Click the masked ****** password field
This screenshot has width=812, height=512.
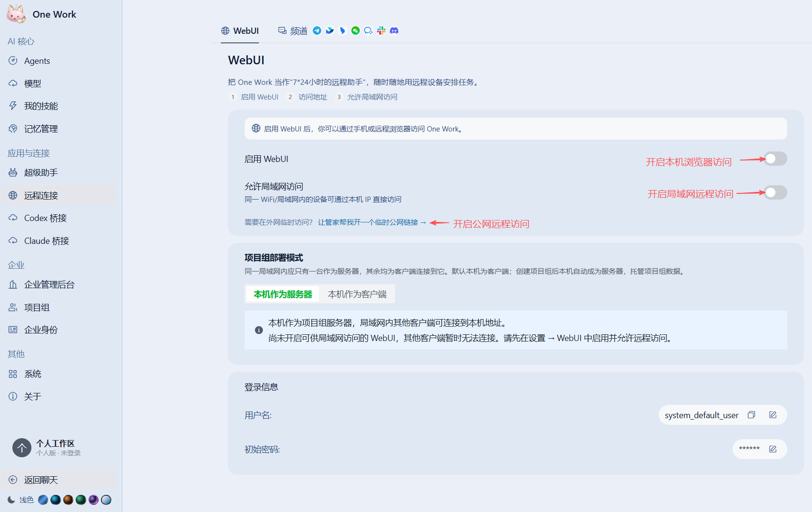[760, 449]
